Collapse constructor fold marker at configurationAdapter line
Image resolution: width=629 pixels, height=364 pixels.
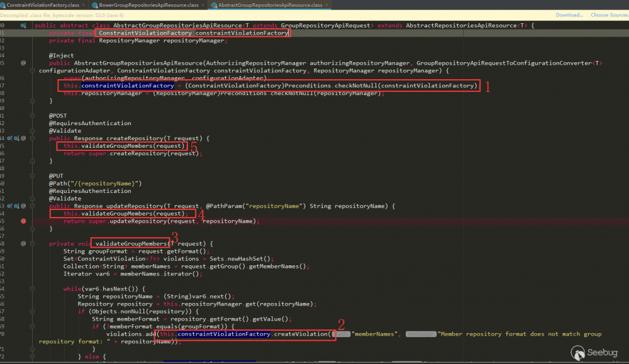point(32,70)
